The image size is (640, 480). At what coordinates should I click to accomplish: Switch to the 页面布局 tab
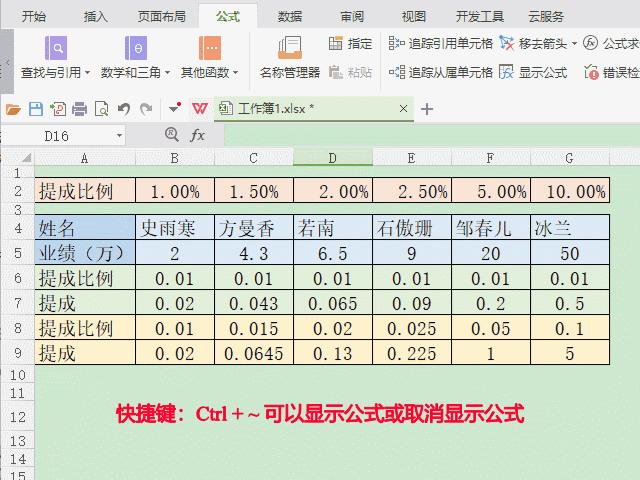(x=162, y=16)
